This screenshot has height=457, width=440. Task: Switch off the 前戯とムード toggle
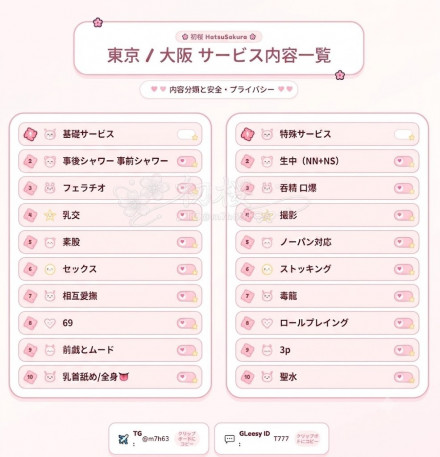187,350
